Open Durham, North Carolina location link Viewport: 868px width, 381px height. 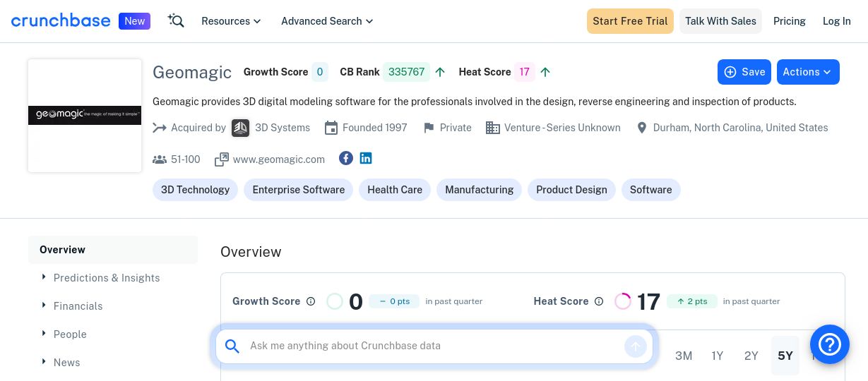tap(740, 128)
